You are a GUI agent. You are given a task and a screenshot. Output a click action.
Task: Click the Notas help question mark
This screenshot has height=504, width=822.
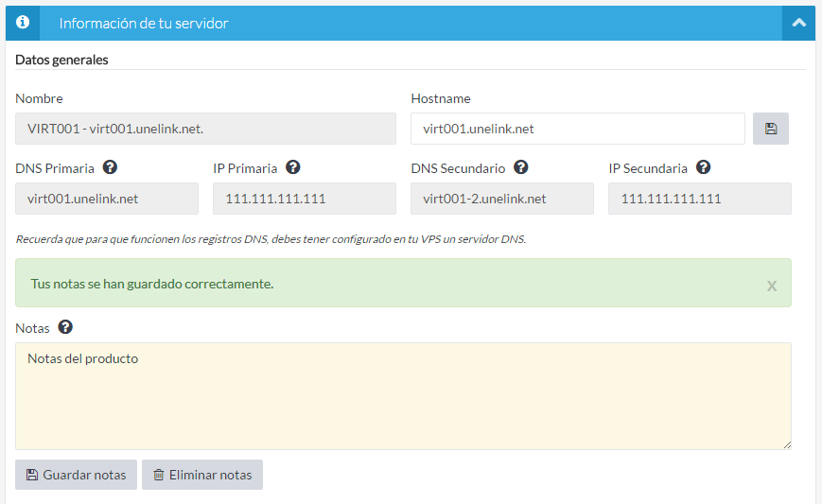65,327
